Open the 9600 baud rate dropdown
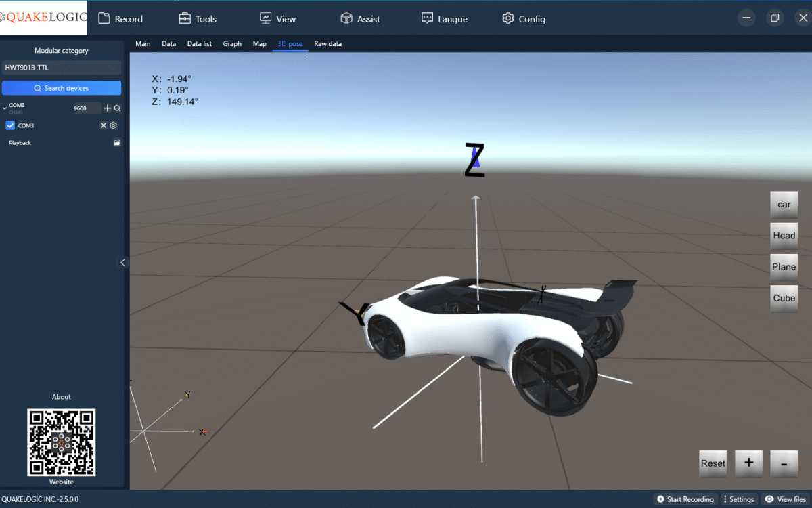 (x=87, y=108)
